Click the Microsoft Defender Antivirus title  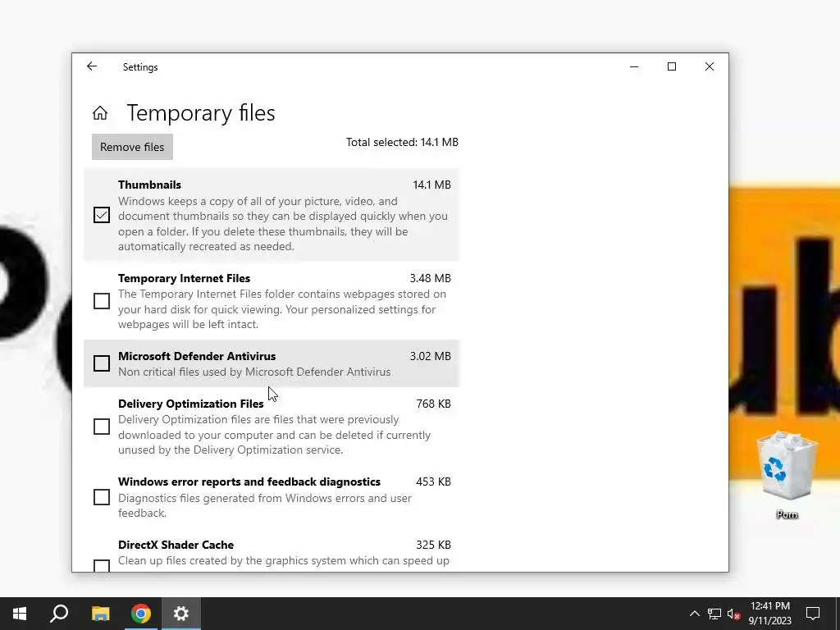(197, 356)
